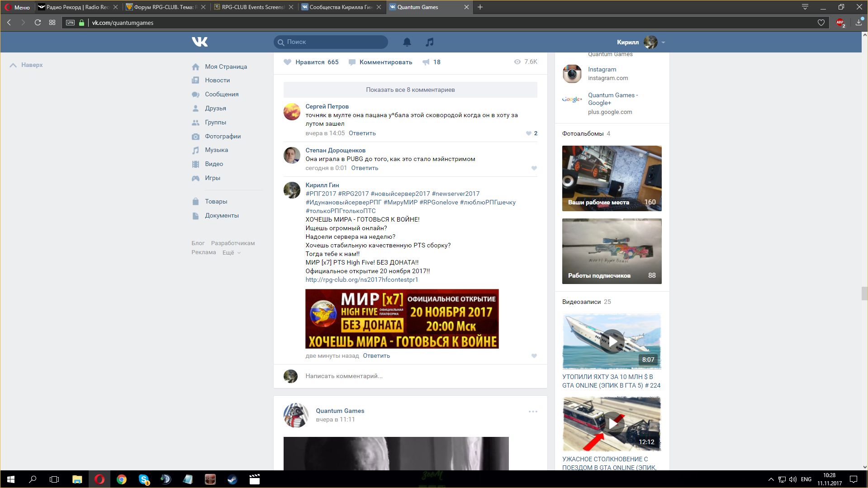Open Opera Меню button

17,7
